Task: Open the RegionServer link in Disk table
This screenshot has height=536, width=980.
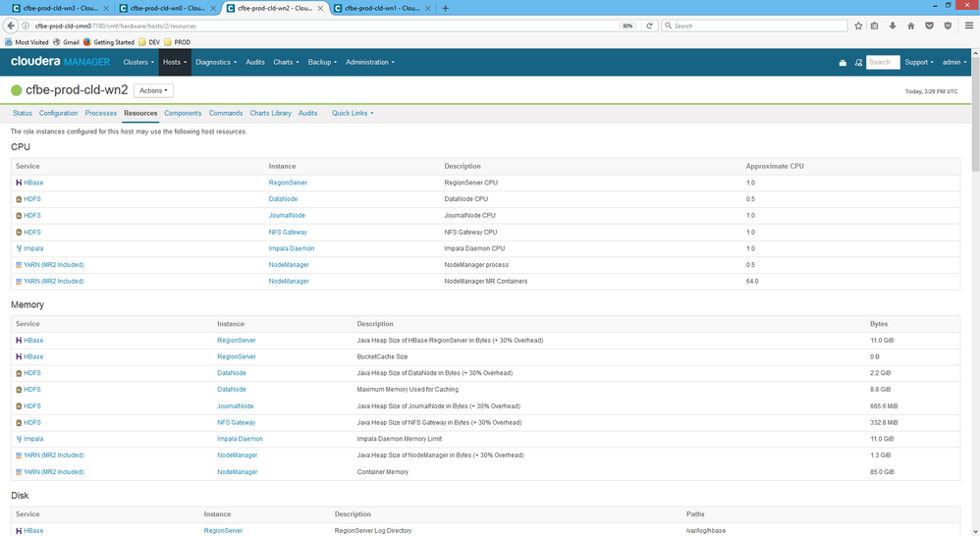Action: click(223, 531)
